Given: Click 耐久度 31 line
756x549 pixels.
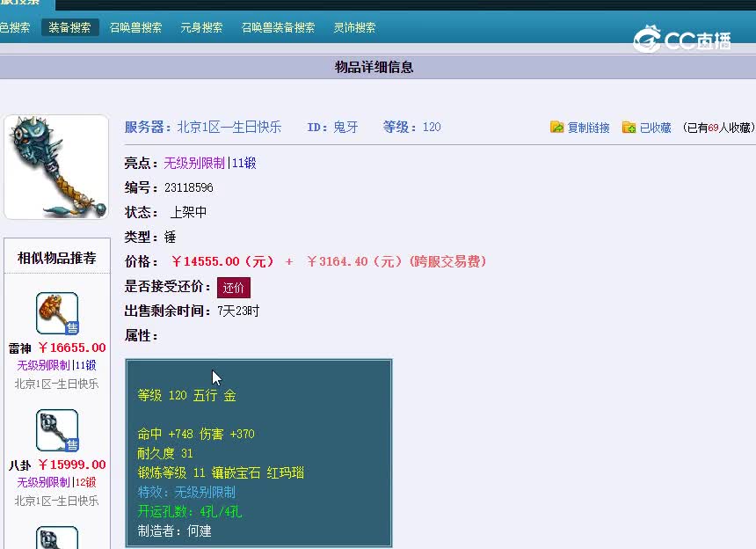Looking at the screenshot, I should point(165,453).
